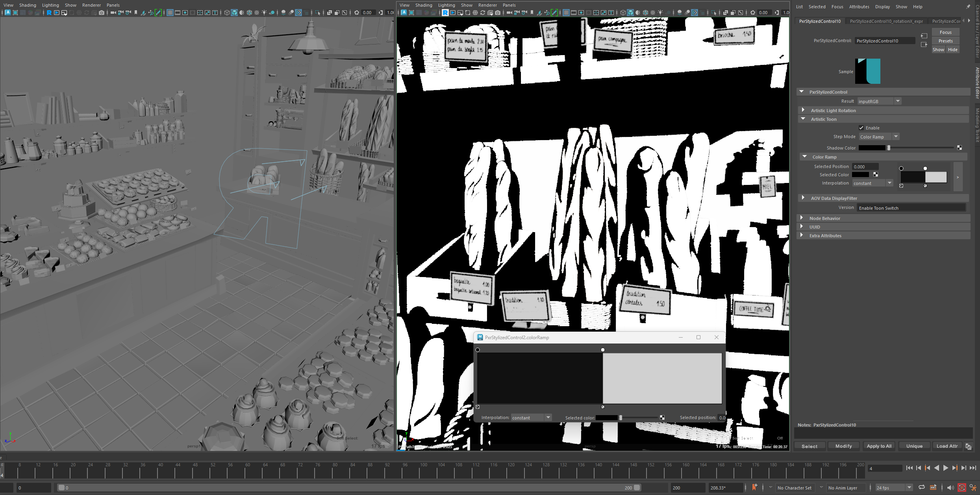Viewport: 980px width, 495px height.
Task: Click the Presets button
Action: coord(945,41)
